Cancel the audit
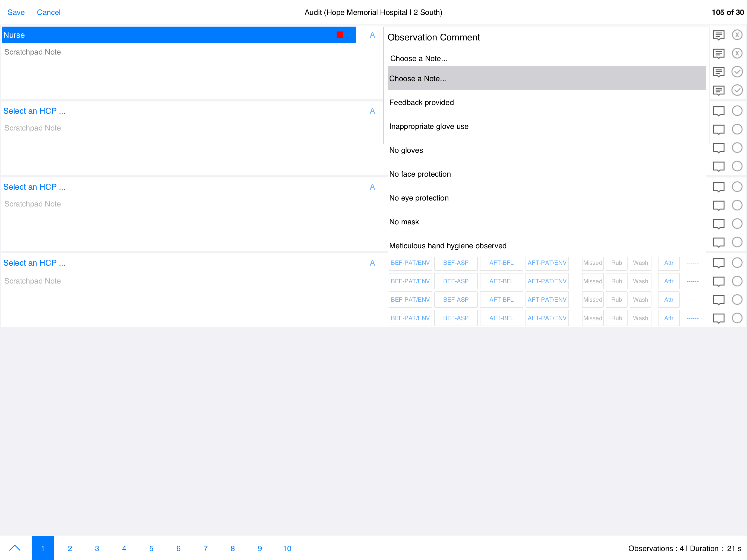Image resolution: width=747 pixels, height=560 pixels. [x=49, y=12]
